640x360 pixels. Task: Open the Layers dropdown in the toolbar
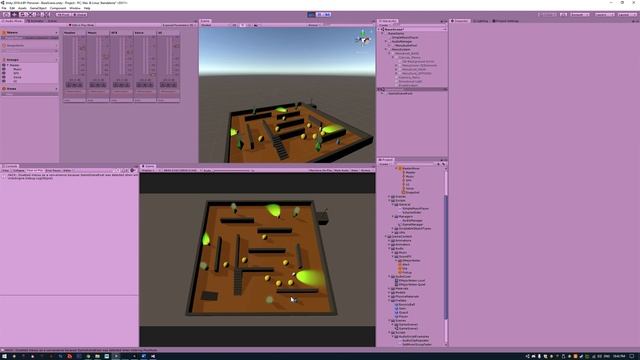tap(604, 14)
